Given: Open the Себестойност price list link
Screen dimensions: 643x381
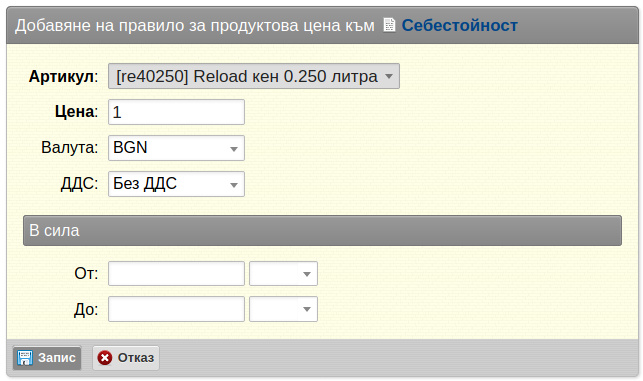Looking at the screenshot, I should [x=459, y=25].
